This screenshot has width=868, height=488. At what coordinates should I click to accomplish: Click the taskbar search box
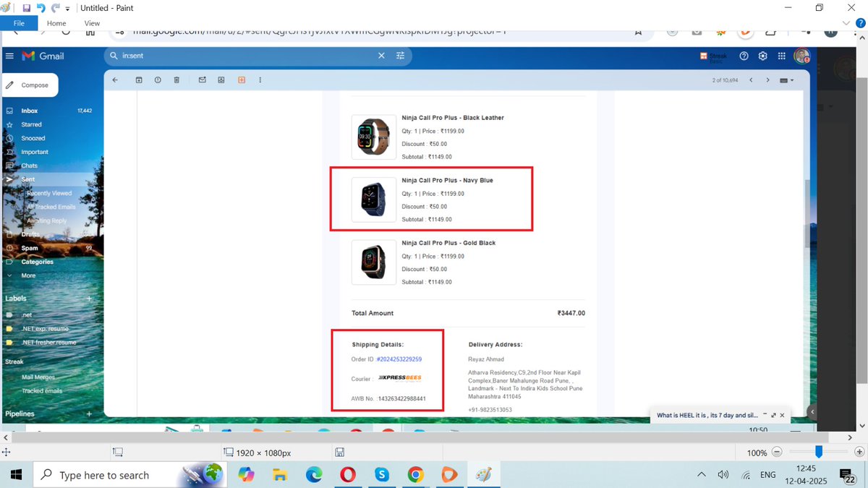[130, 475]
